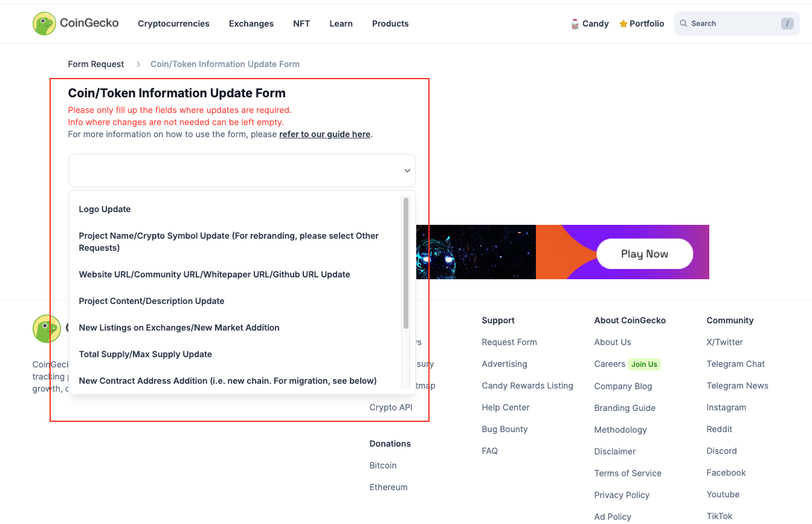Open FAQ footer link
The width and height of the screenshot is (812, 524).
tap(490, 451)
